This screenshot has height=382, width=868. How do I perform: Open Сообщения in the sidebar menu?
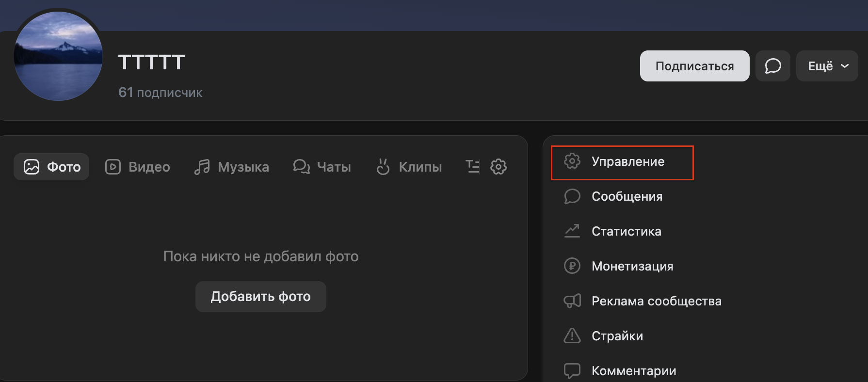point(627,196)
